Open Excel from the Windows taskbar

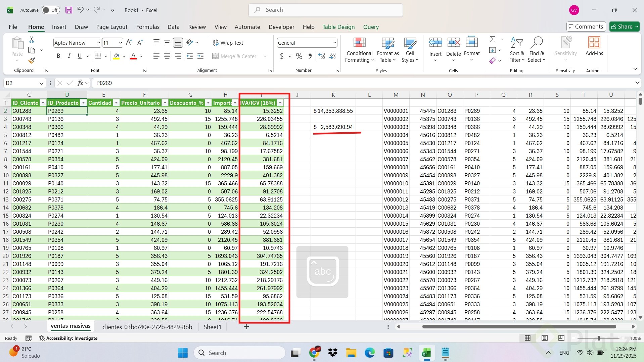tap(426, 353)
